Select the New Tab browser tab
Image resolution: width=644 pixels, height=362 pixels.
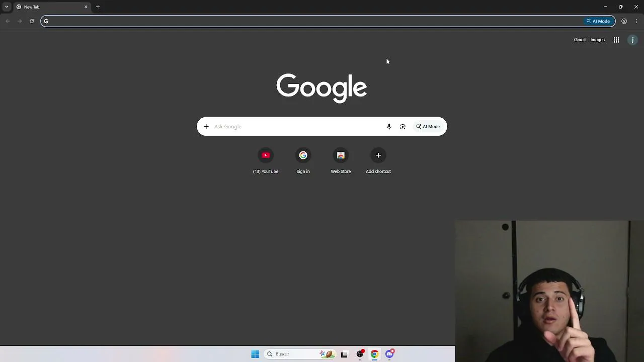click(52, 7)
